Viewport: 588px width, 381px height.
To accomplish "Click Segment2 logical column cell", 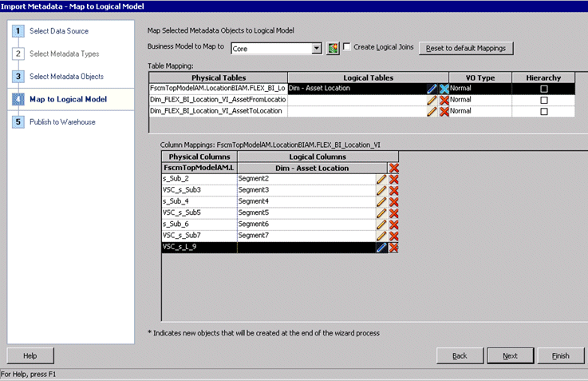I will point(306,179).
